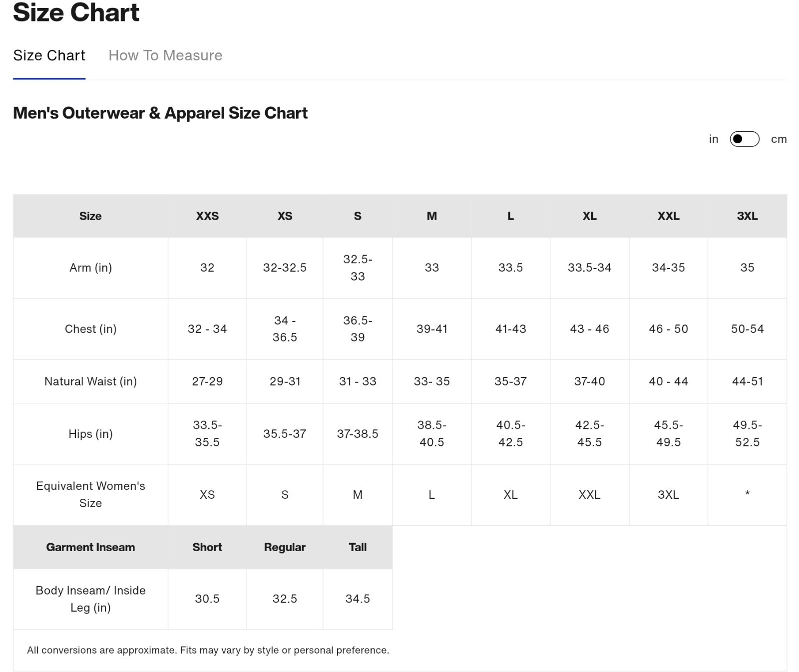This screenshot has width=799, height=672.
Task: Click the 'in' unit label
Action: 714,139
